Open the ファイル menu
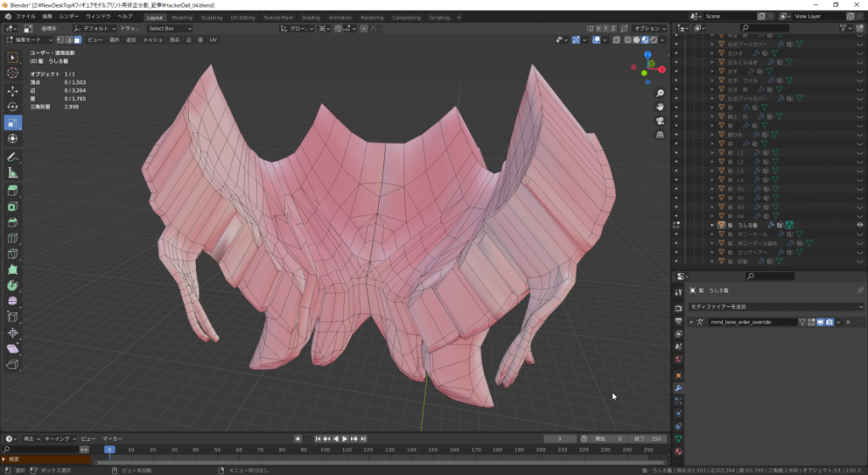The width and height of the screenshot is (868, 475). click(x=25, y=16)
